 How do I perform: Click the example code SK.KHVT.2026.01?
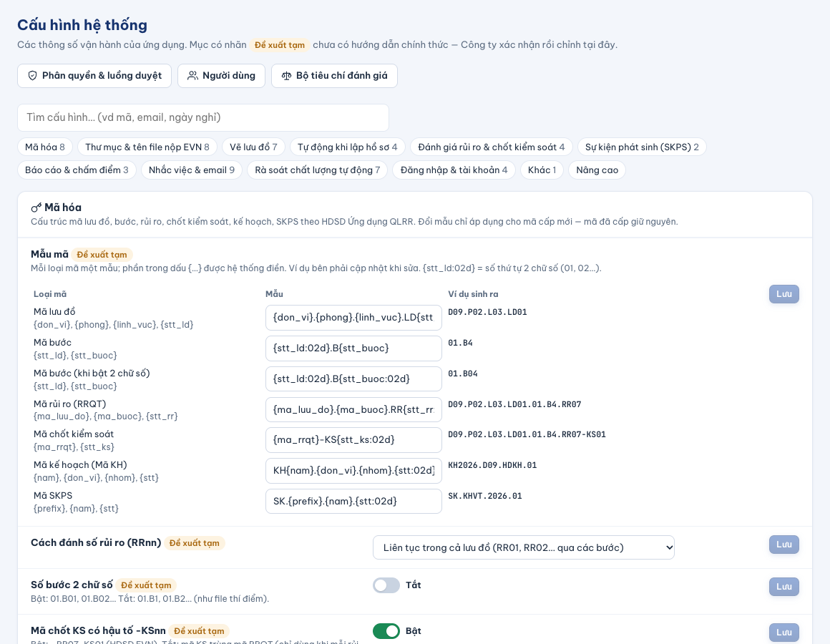pyautogui.click(x=485, y=496)
